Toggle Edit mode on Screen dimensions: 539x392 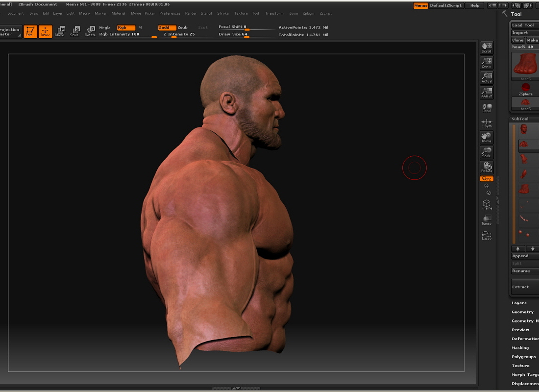pos(30,31)
